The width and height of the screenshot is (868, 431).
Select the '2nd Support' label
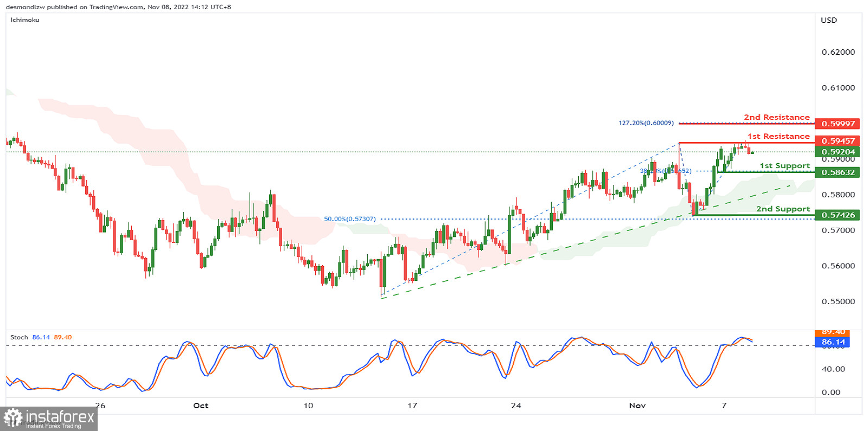tap(783, 209)
